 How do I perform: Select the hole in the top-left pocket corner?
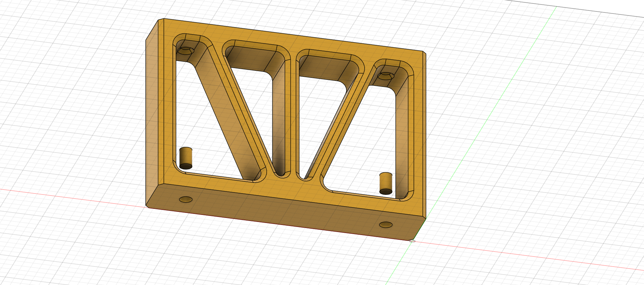pos(185,51)
